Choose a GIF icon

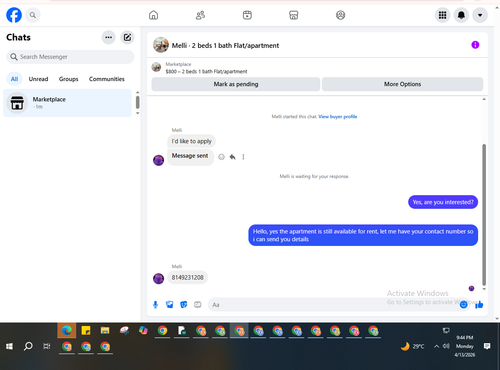[198, 305]
